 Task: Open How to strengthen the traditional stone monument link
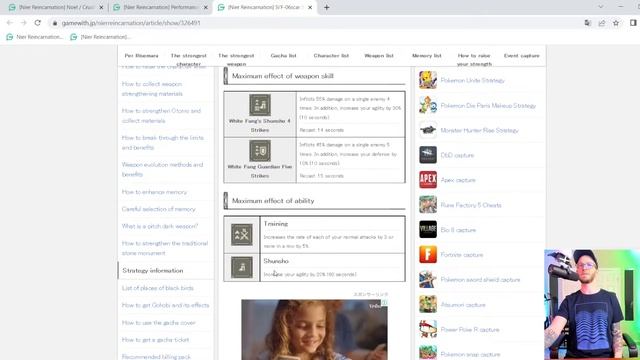click(x=165, y=248)
